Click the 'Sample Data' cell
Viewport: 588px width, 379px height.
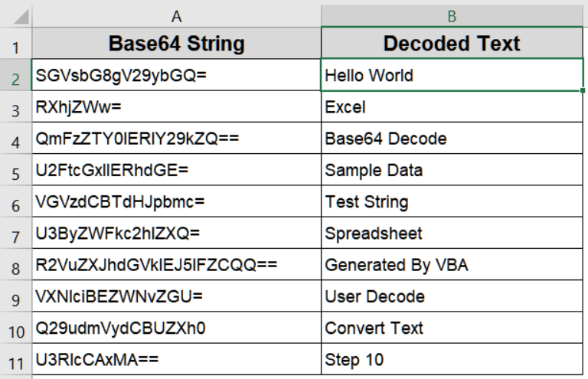[452, 170]
